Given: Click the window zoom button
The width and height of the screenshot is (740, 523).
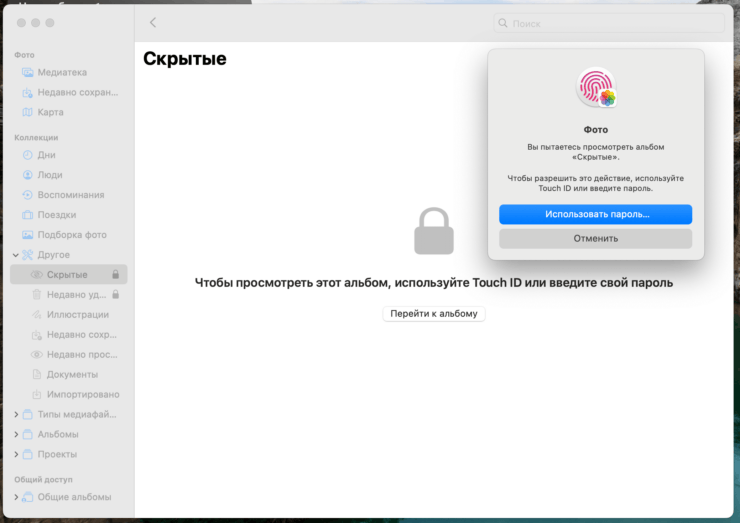Looking at the screenshot, I should click(50, 23).
